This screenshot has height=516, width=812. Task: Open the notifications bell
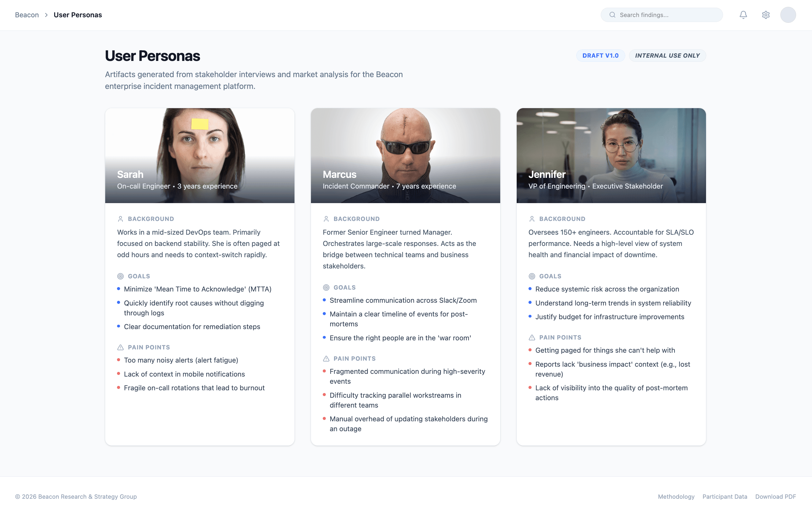[x=743, y=15]
